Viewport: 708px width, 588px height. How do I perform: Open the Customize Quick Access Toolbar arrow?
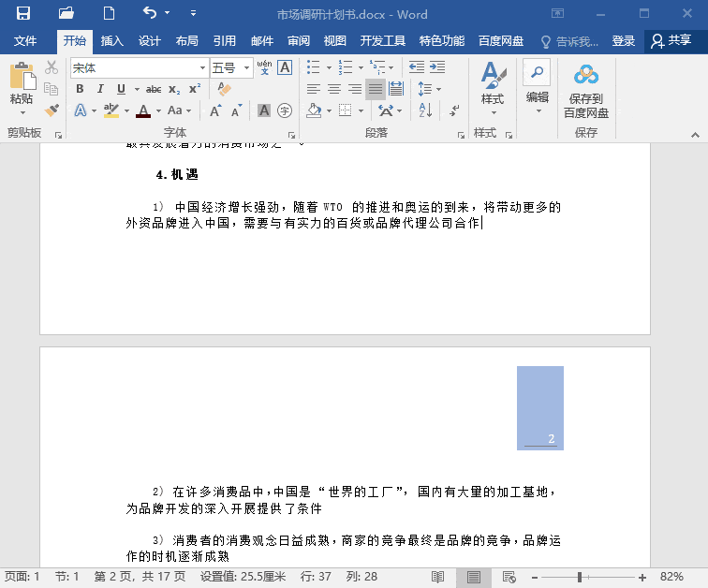(x=193, y=13)
